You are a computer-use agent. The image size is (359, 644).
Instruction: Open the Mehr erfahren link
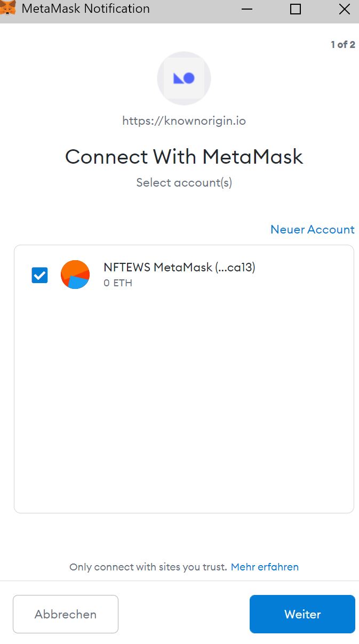click(x=265, y=567)
